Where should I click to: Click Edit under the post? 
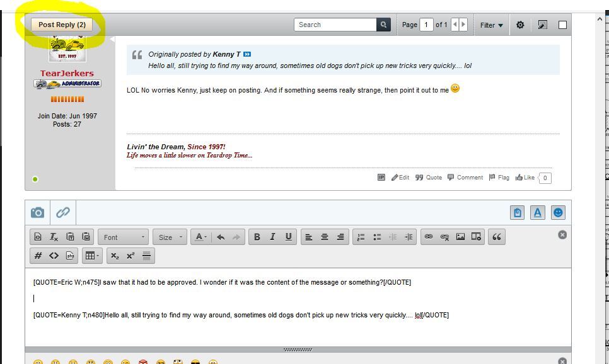click(x=400, y=178)
